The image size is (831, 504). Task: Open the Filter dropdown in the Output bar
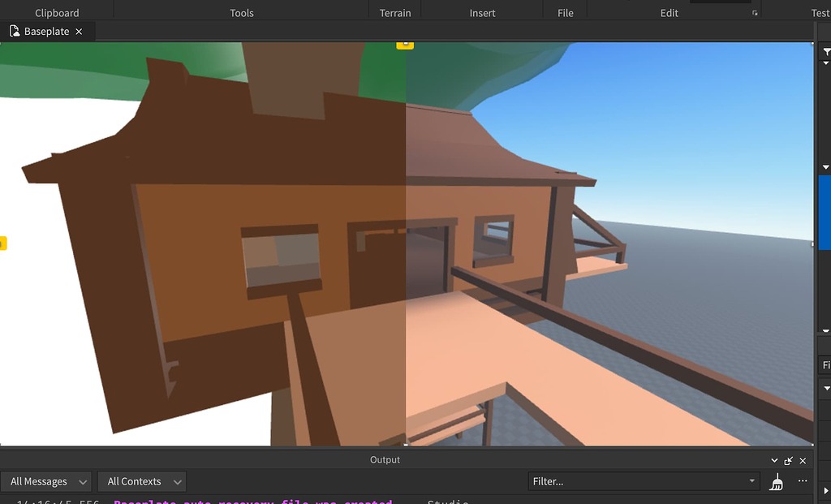pos(751,480)
